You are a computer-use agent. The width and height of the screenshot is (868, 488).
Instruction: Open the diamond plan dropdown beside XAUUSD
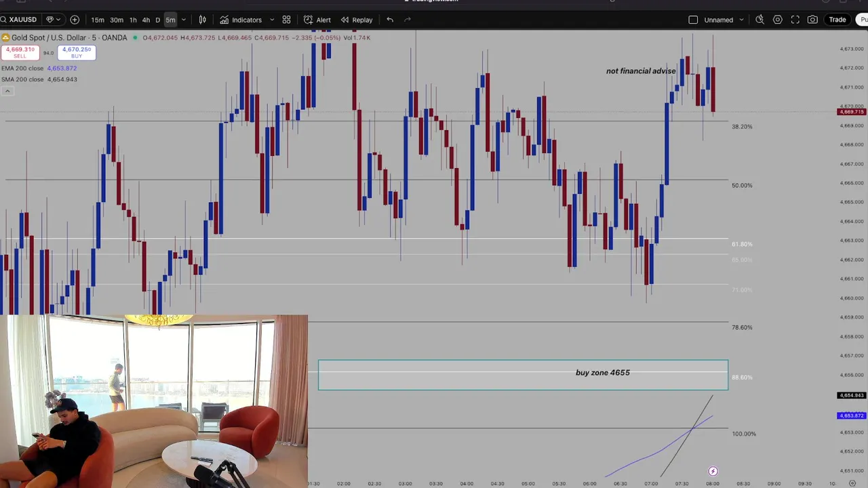tap(53, 20)
